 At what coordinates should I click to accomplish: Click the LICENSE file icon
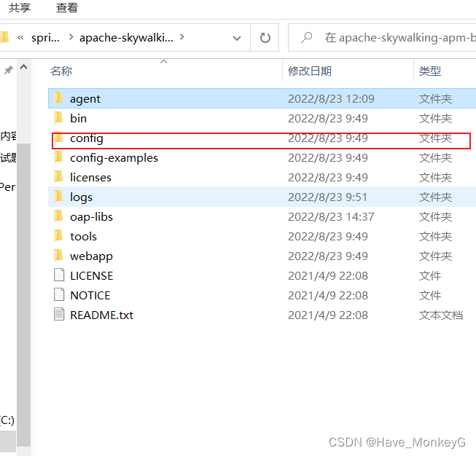[59, 275]
